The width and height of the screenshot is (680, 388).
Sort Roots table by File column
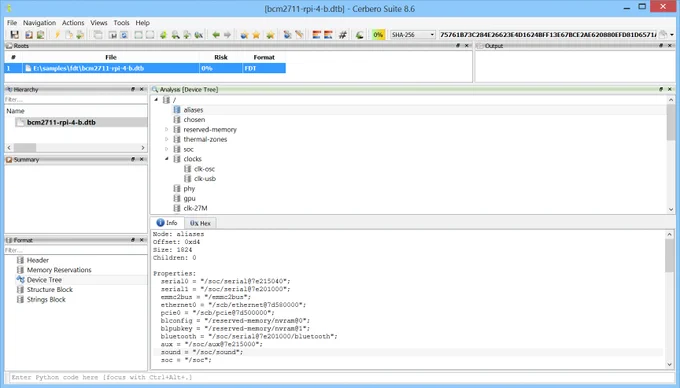point(111,57)
